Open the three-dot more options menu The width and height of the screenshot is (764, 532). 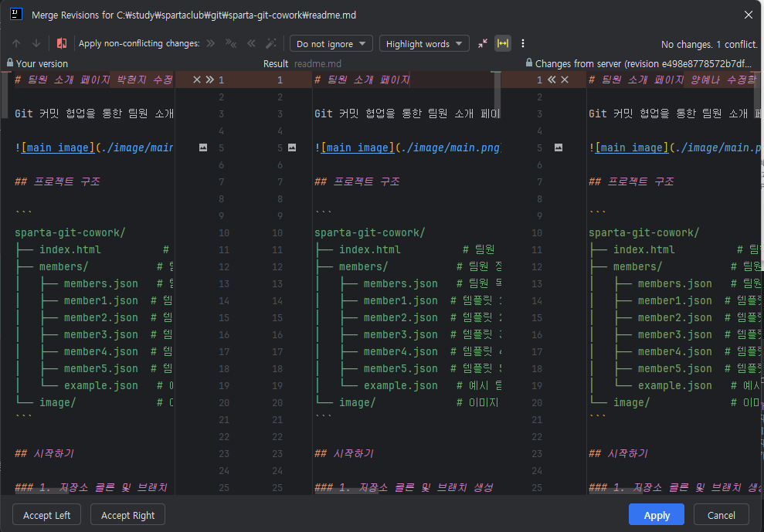(523, 43)
